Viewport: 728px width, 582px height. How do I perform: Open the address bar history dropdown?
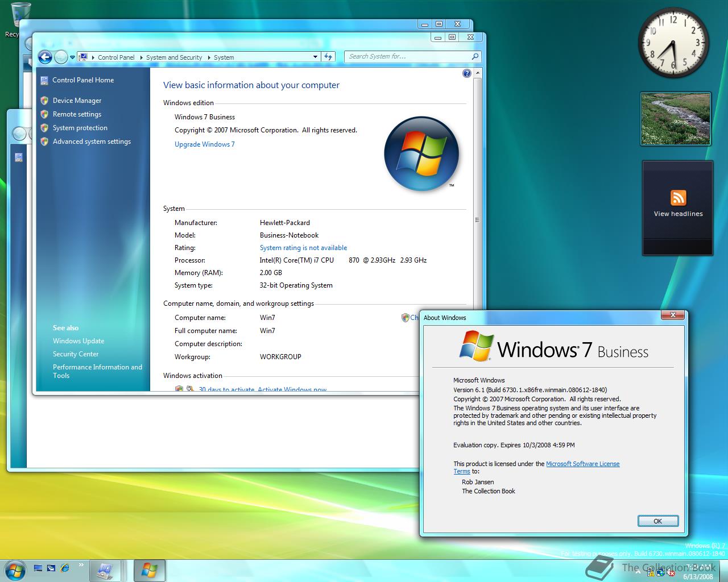click(315, 57)
